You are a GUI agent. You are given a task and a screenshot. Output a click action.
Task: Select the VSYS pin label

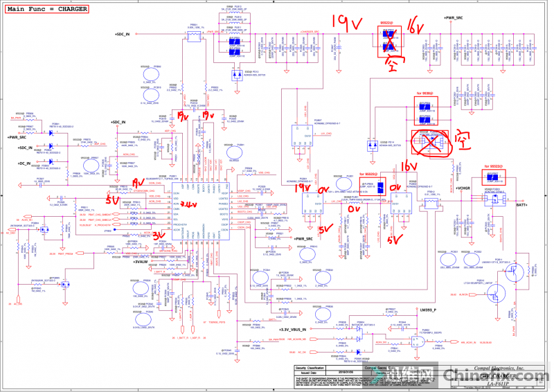pos(225,219)
